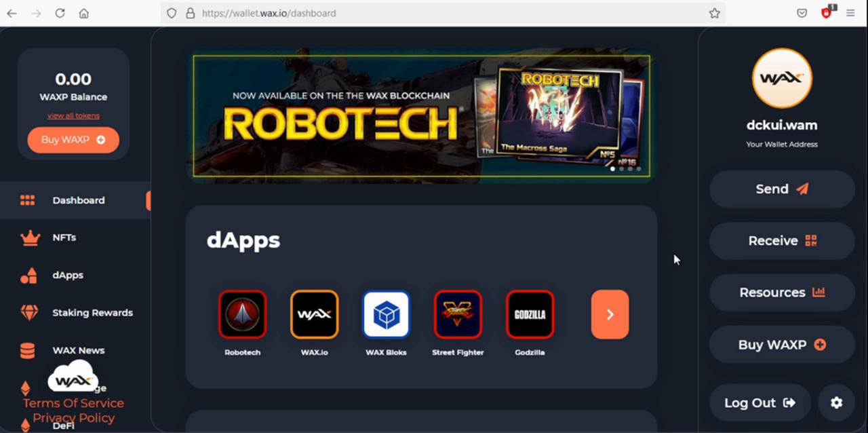Select the active white banner carousel dot
The width and height of the screenshot is (868, 433).
pyautogui.click(x=613, y=169)
